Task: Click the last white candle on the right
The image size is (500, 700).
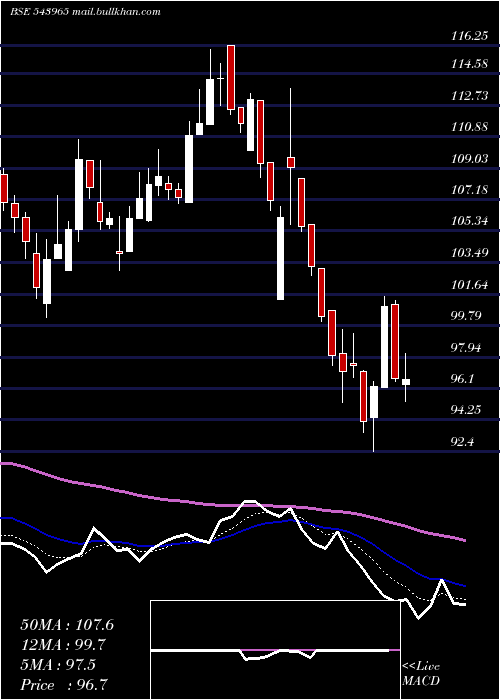Action: point(406,382)
